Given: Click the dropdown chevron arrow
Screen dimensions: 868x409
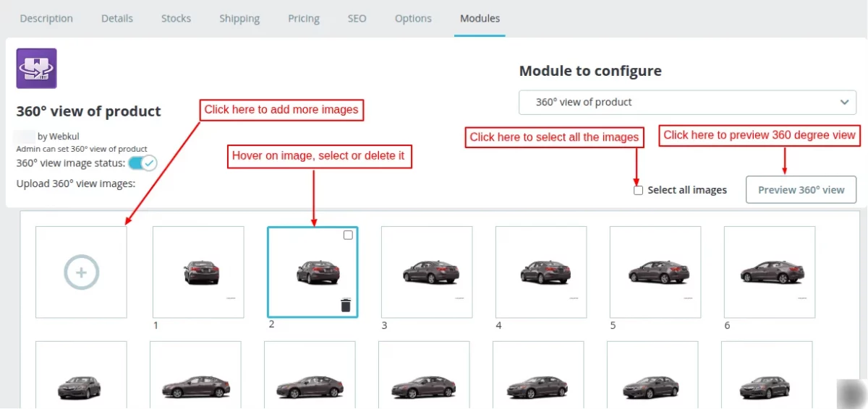Looking at the screenshot, I should [x=844, y=102].
